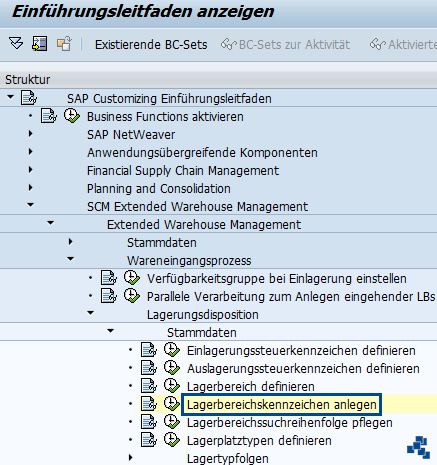
Task: Open documentation for Lagerbereichskennzeichen anlegen
Action: point(149,404)
